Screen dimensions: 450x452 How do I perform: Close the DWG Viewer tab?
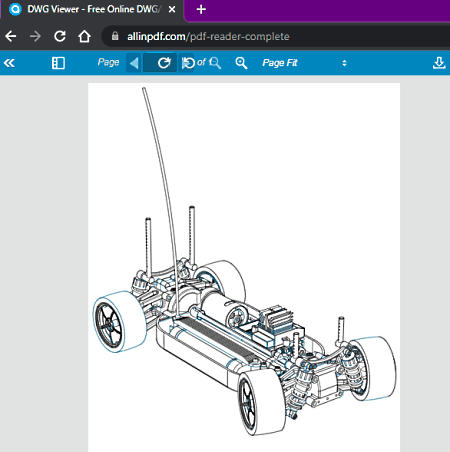coord(172,9)
